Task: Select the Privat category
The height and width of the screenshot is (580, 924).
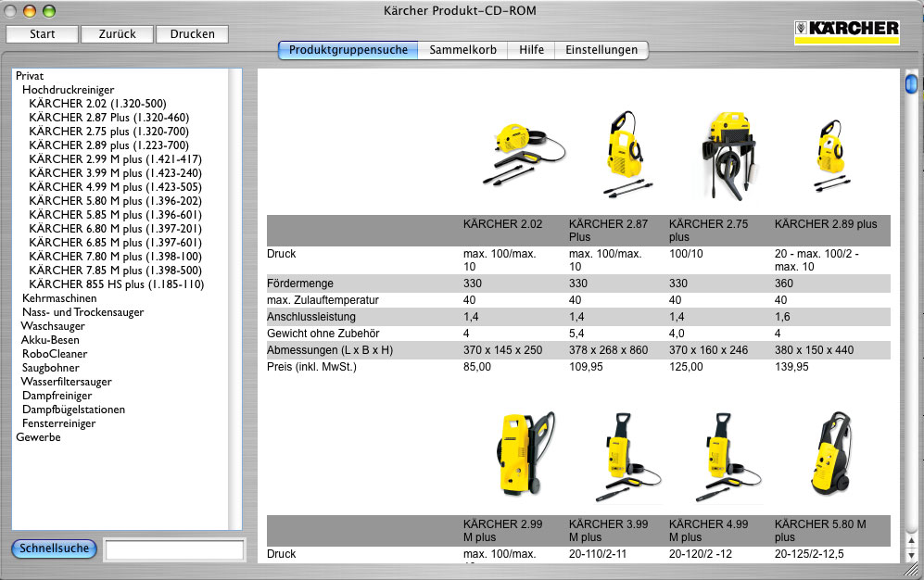Action: pos(30,76)
